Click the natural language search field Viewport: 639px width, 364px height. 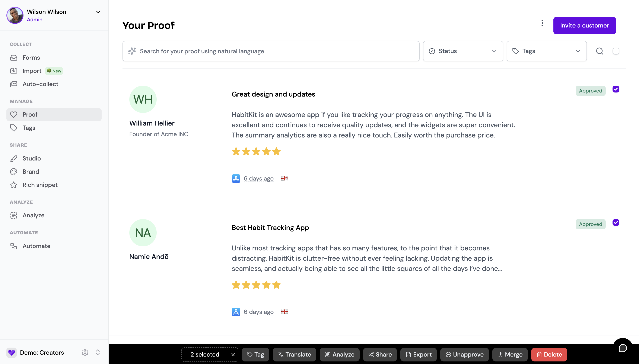271,51
